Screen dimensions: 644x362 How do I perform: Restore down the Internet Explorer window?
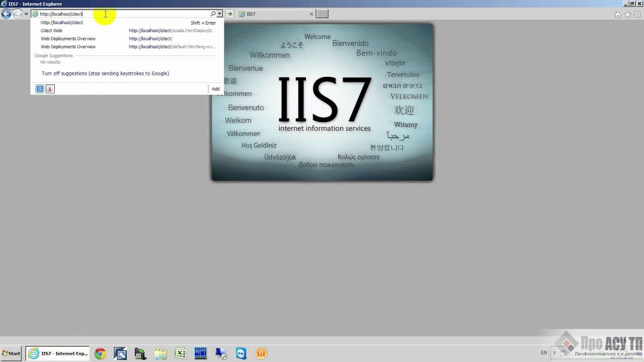632,4
